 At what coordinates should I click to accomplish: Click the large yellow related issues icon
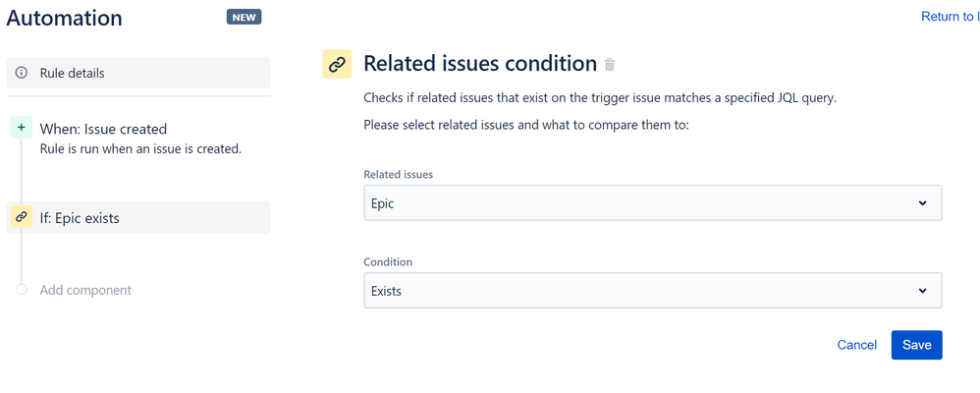tap(337, 64)
